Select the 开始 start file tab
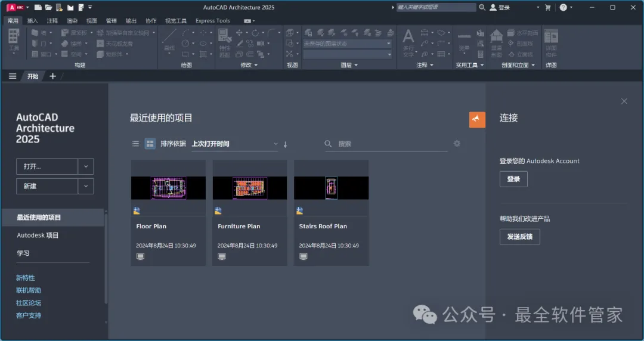The image size is (644, 341). 33,76
